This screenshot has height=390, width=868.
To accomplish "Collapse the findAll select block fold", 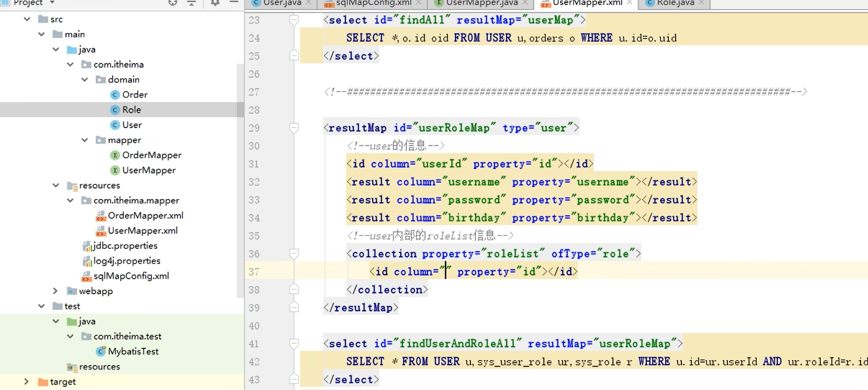I will click(x=294, y=19).
